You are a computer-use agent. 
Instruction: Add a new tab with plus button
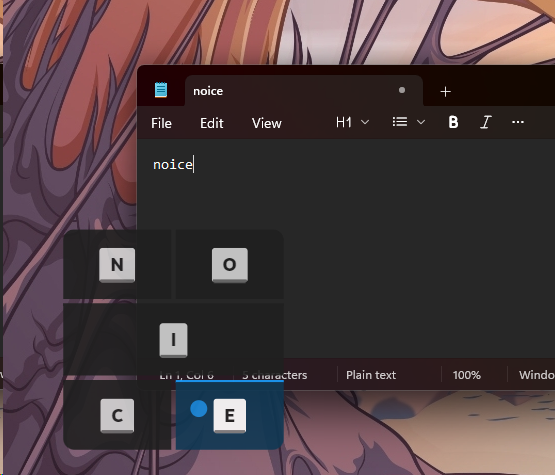[445, 92]
